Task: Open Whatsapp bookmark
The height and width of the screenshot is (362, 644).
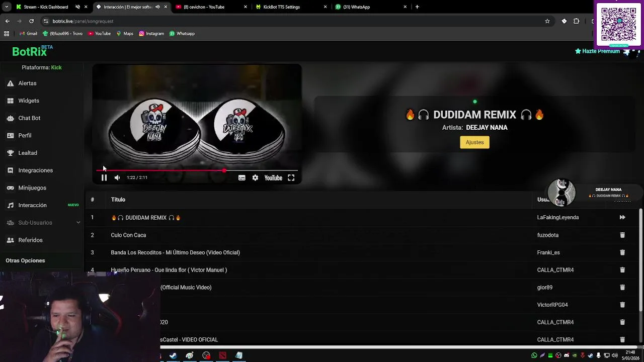Action: click(x=182, y=34)
